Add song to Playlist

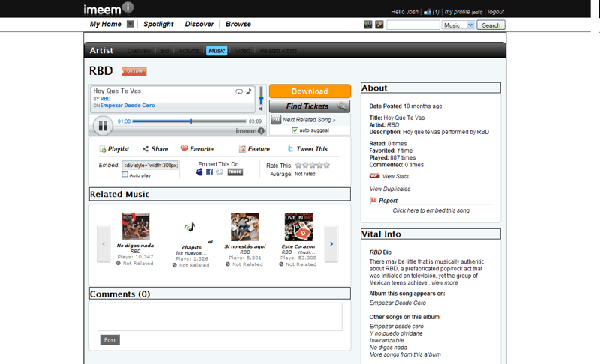[114, 149]
